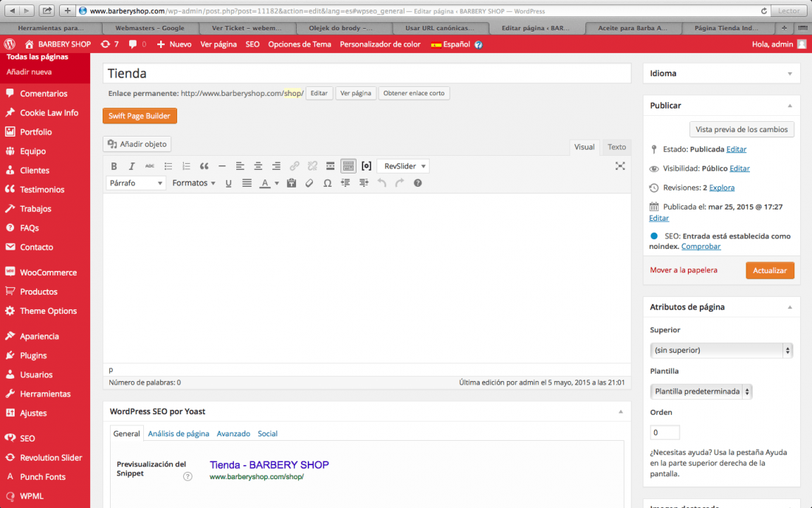Insert a bulleted list
This screenshot has width=812, height=508.
tap(168, 166)
